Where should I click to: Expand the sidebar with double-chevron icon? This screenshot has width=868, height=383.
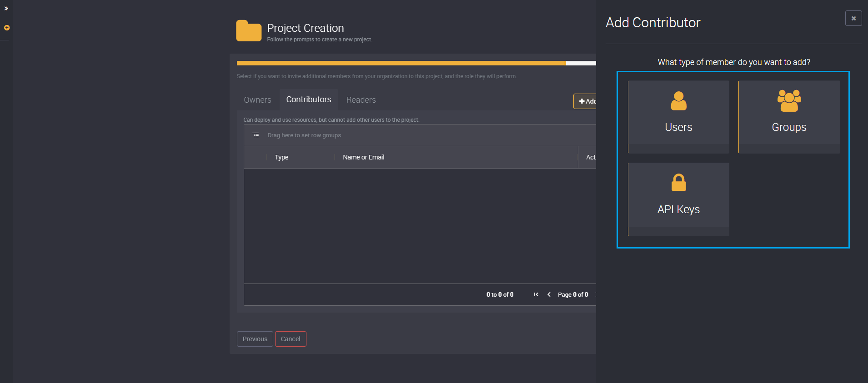click(x=6, y=8)
